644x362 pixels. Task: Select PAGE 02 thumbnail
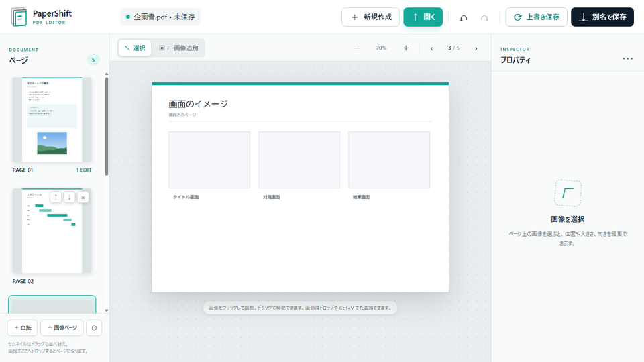coord(52,231)
